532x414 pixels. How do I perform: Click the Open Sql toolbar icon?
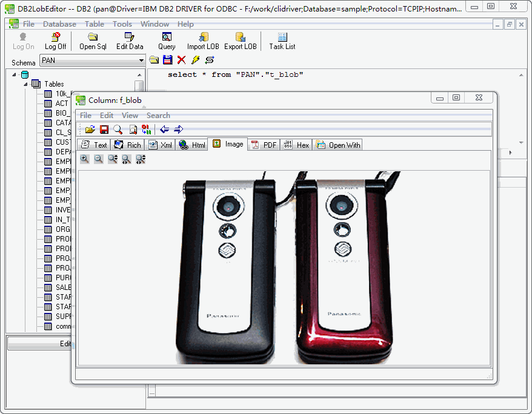[93, 41]
